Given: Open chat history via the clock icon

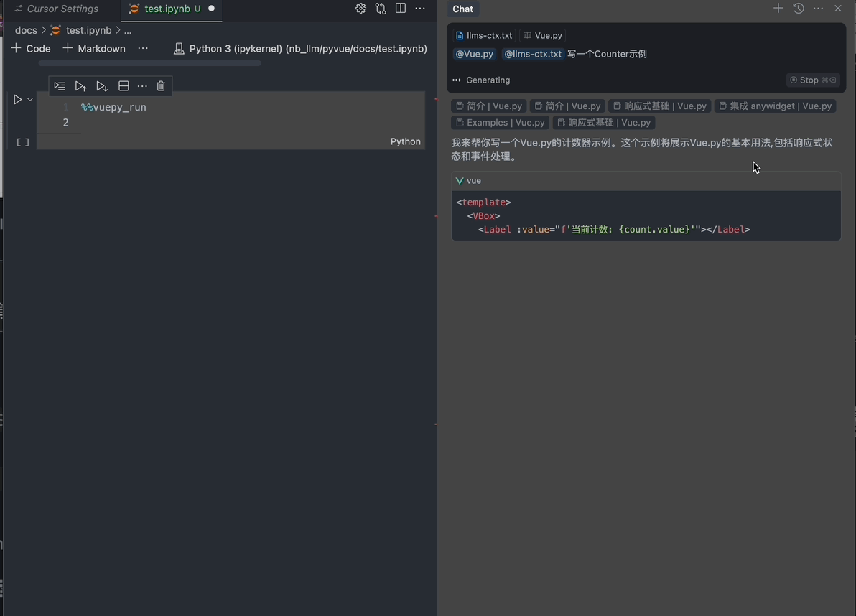Looking at the screenshot, I should (x=798, y=8).
